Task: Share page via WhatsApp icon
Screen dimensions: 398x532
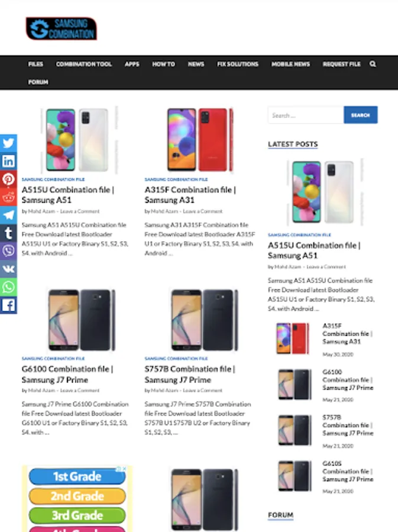Action: pos(8,287)
